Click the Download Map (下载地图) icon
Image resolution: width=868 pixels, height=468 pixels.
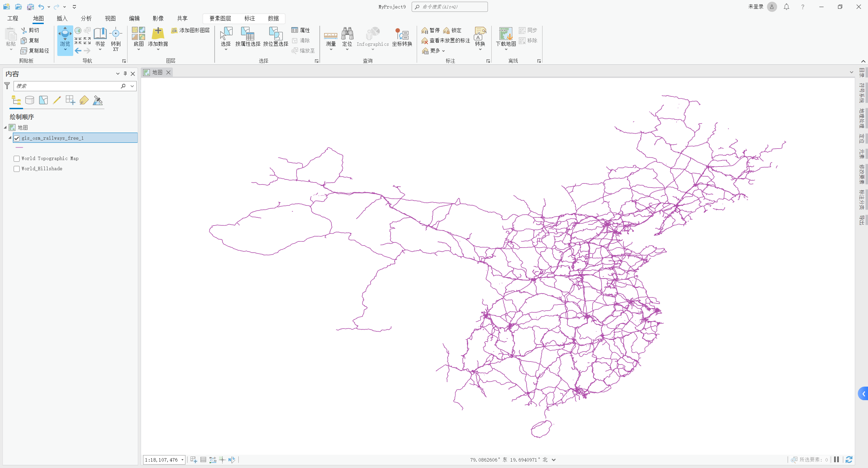[506, 34]
